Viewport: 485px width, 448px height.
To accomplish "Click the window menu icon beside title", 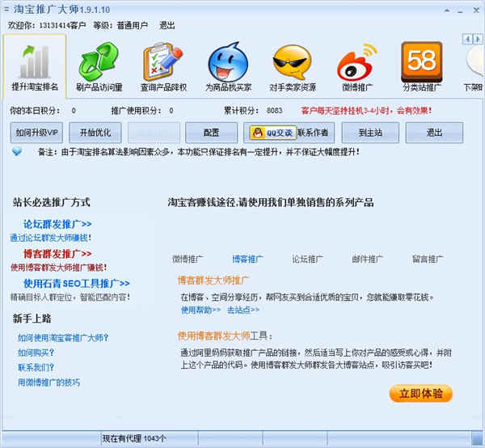I will point(6,10).
